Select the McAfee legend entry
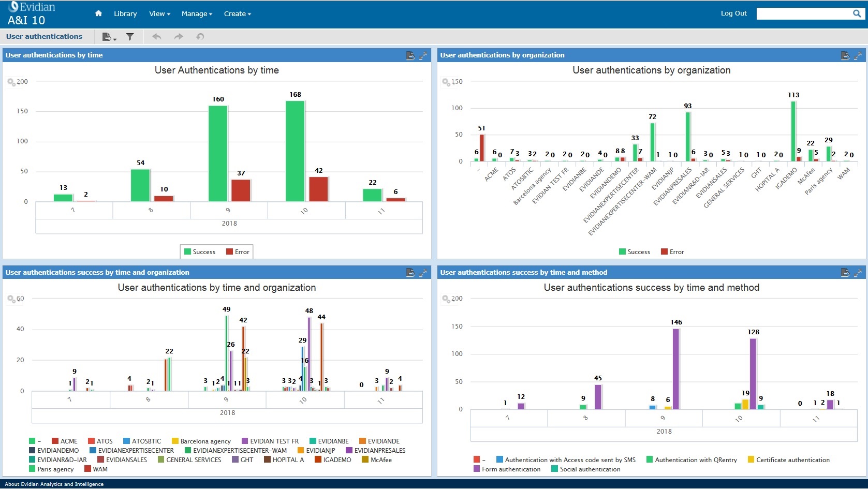The height and width of the screenshot is (489, 868). (377, 460)
